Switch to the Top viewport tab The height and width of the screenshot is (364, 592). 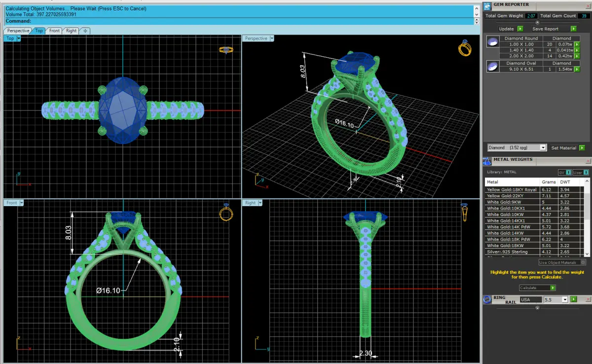(39, 31)
